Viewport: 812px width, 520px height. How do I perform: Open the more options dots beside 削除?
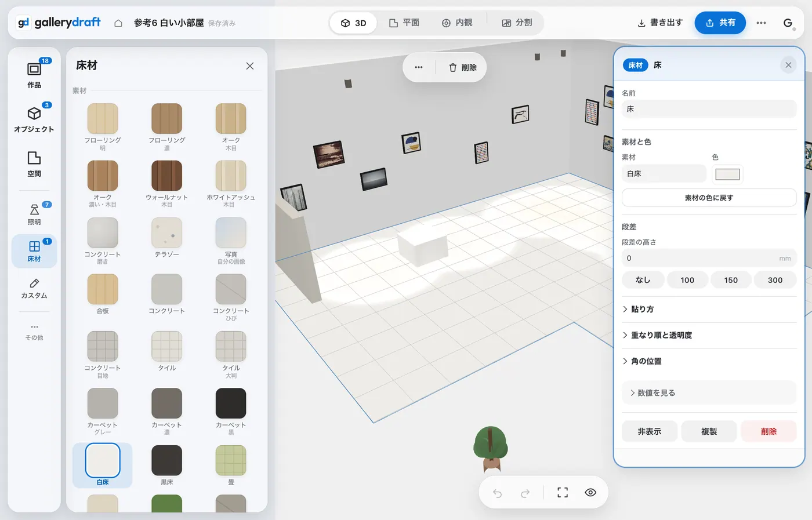[419, 67]
